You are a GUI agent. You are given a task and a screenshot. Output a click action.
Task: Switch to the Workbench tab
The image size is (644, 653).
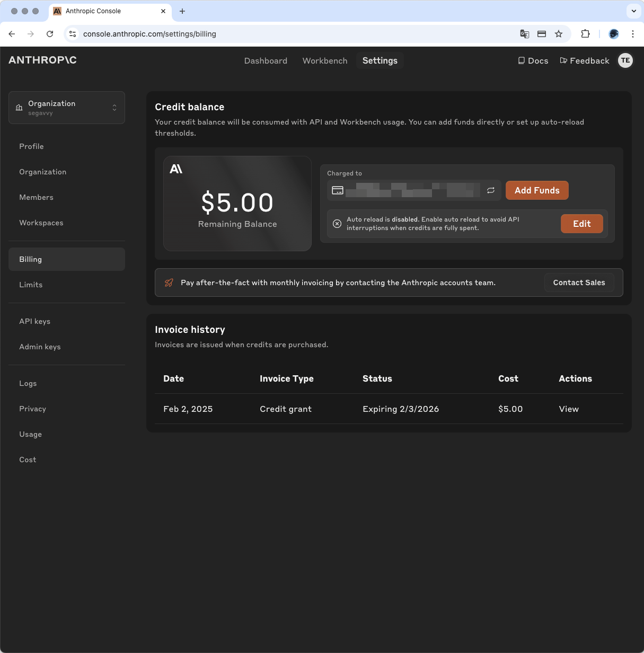325,61
